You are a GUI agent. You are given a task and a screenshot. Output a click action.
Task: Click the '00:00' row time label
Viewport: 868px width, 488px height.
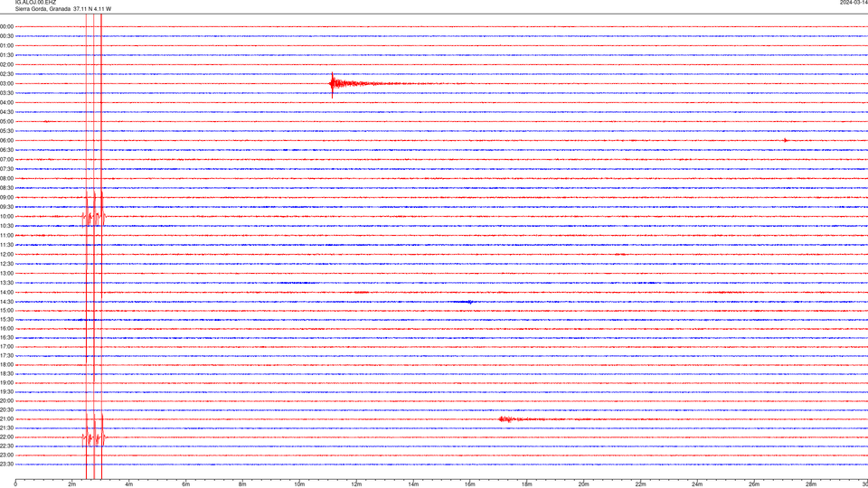click(6, 26)
